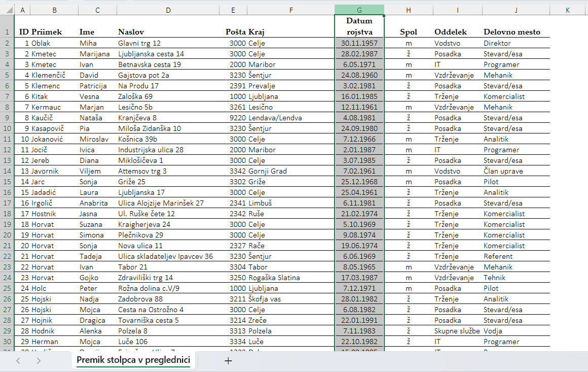
Task: Open the 'Premik stolpca v preglednici' sheet tab
Action: (133, 360)
